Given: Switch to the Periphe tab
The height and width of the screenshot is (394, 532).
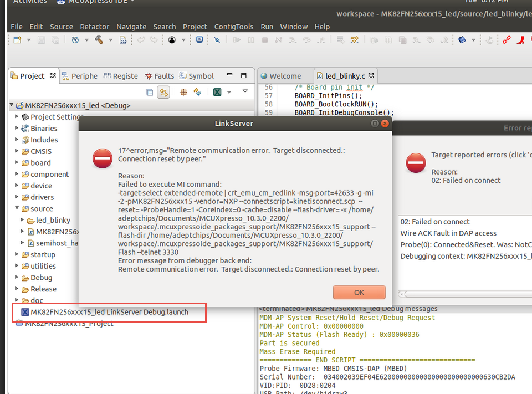Looking at the screenshot, I should pyautogui.click(x=80, y=76).
